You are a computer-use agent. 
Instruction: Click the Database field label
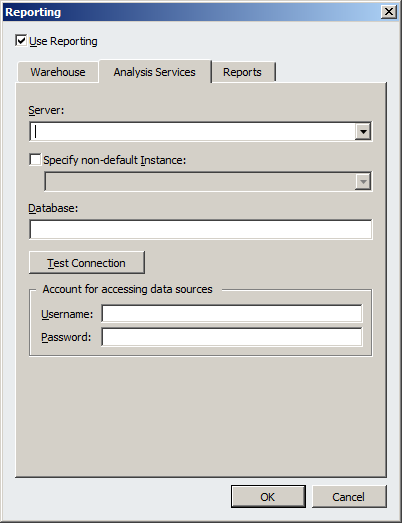click(x=53, y=208)
